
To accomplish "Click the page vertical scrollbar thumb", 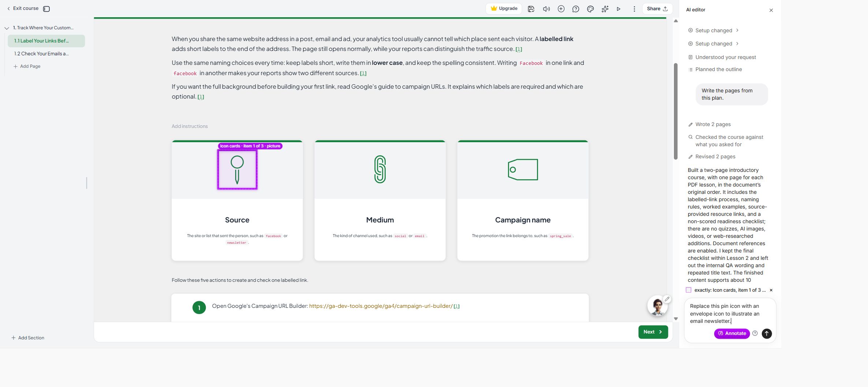I will coord(676,111).
